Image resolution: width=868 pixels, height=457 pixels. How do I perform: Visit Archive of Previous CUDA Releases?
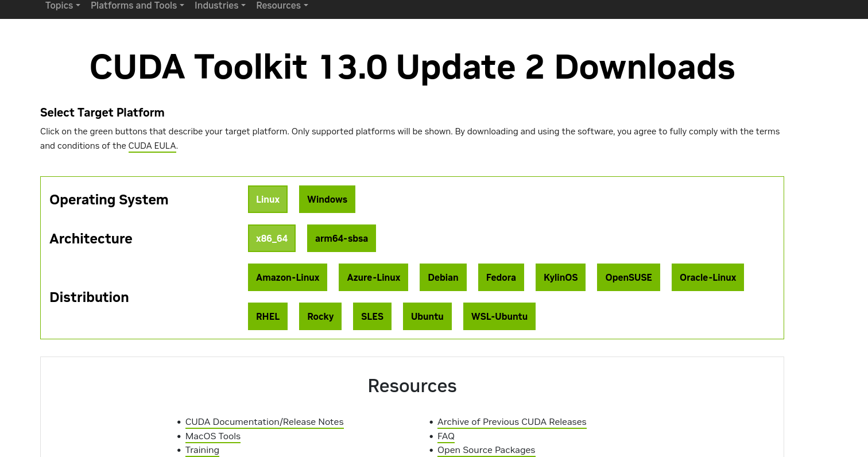[511, 422]
